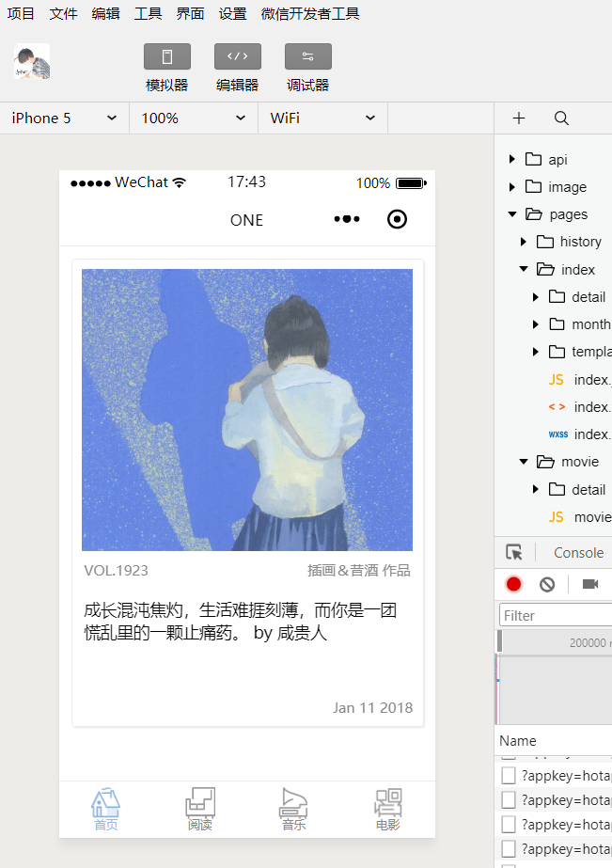The width and height of the screenshot is (612, 868).
Task: Expand the template folder
Action: [x=536, y=352]
